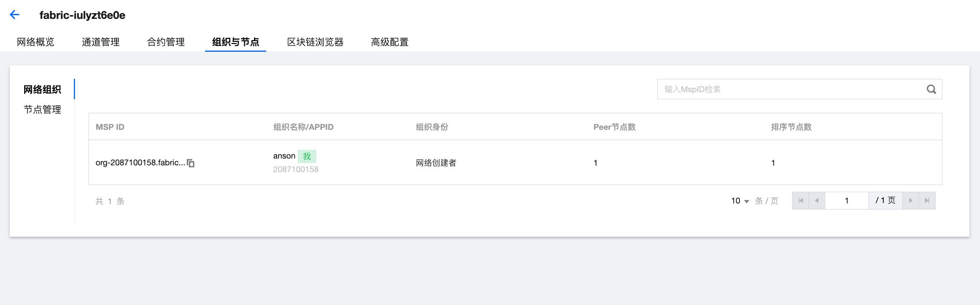
Task: Focus the MspID search input field
Action: pos(791,89)
